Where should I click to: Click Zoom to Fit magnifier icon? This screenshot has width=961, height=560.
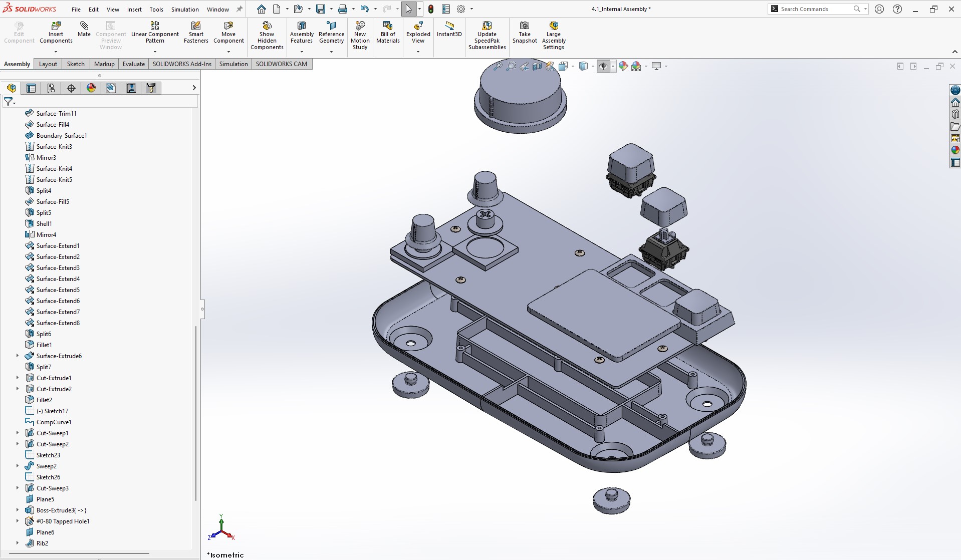pos(498,66)
